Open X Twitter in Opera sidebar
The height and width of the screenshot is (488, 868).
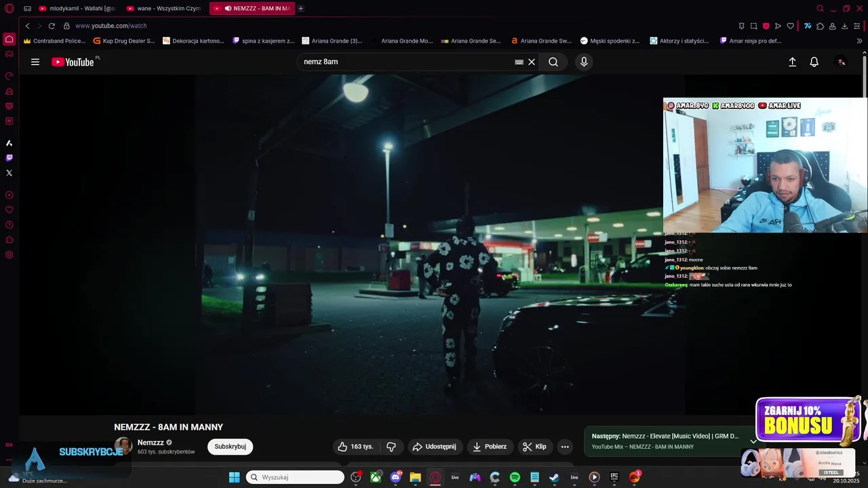9,173
